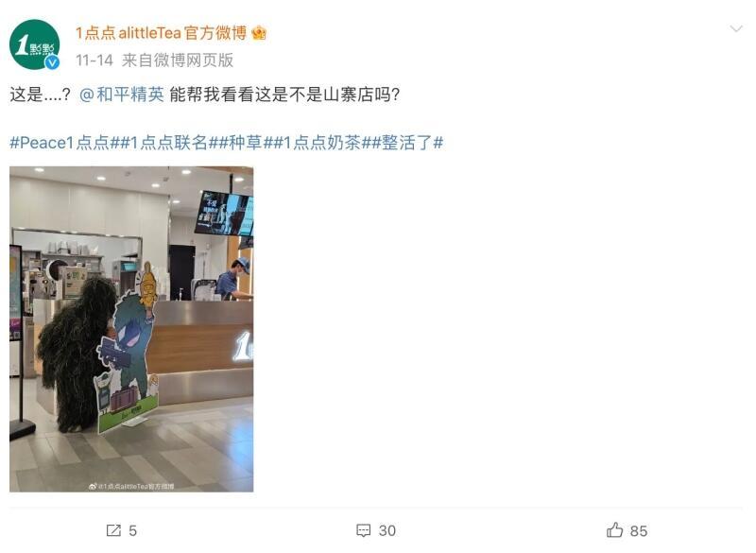The width and height of the screenshot is (756, 553).
Task: Open comments via speech bubble icon
Action: 364,530
